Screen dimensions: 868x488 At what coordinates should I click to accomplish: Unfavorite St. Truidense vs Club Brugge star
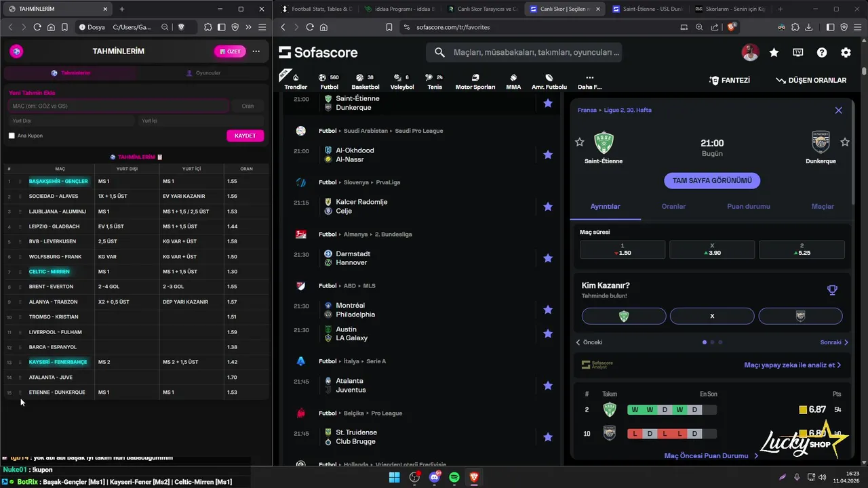click(548, 437)
